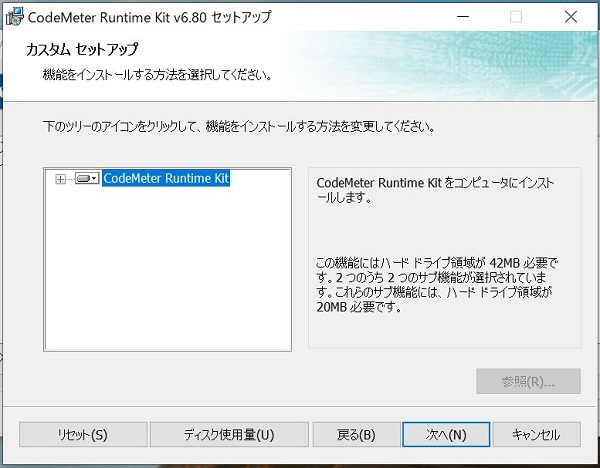Select the CodeMeter Runtime Kit tree item
The image size is (600, 468).
[166, 178]
